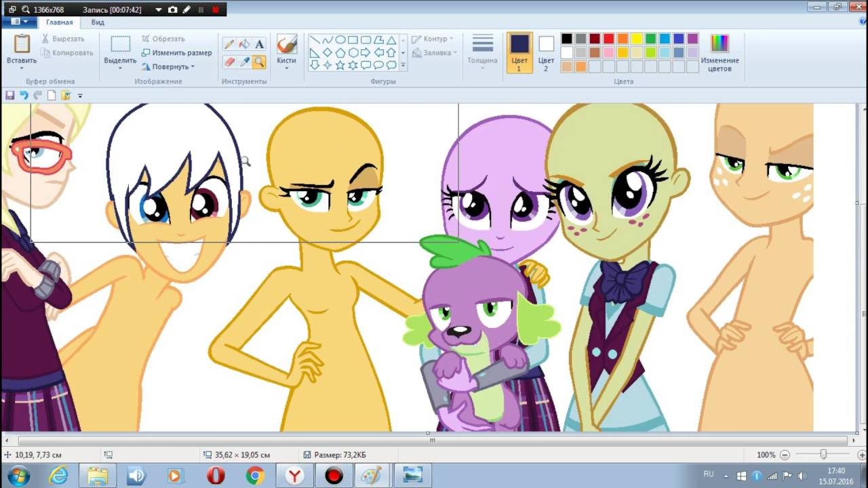Click the Копировать command
The width and height of the screenshot is (868, 488).
66,52
